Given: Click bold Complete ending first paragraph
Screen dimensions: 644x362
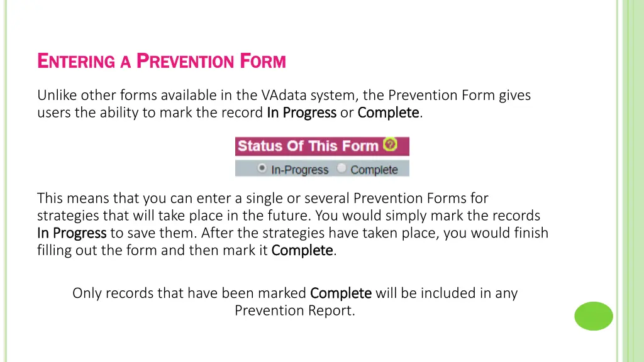Looking at the screenshot, I should 388,112.
